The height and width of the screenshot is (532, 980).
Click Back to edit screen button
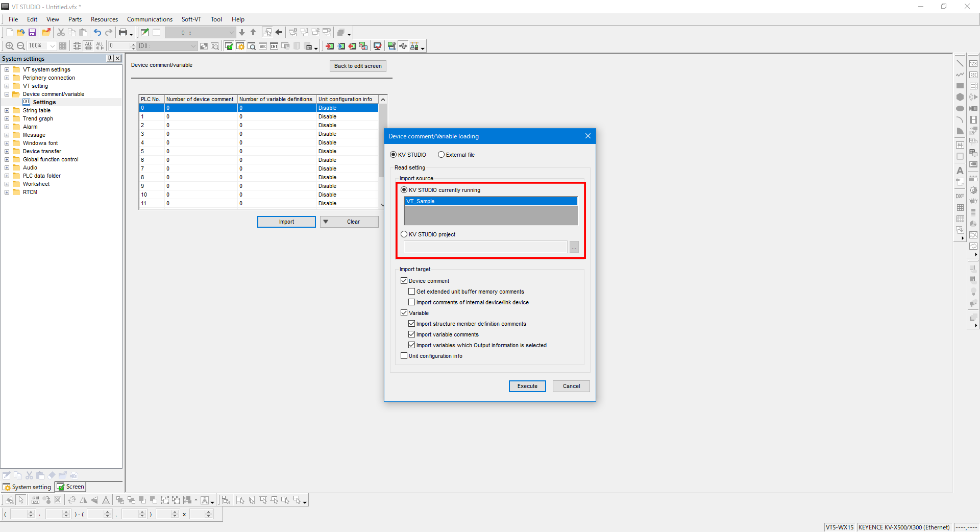[x=358, y=66]
